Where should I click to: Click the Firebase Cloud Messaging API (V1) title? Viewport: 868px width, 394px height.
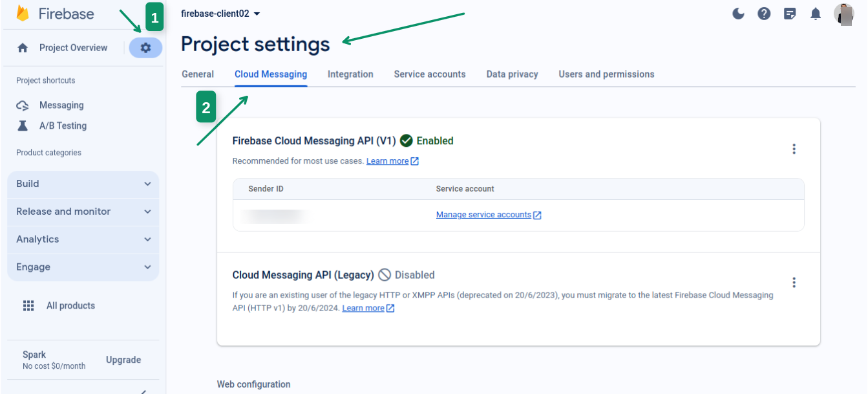click(314, 141)
